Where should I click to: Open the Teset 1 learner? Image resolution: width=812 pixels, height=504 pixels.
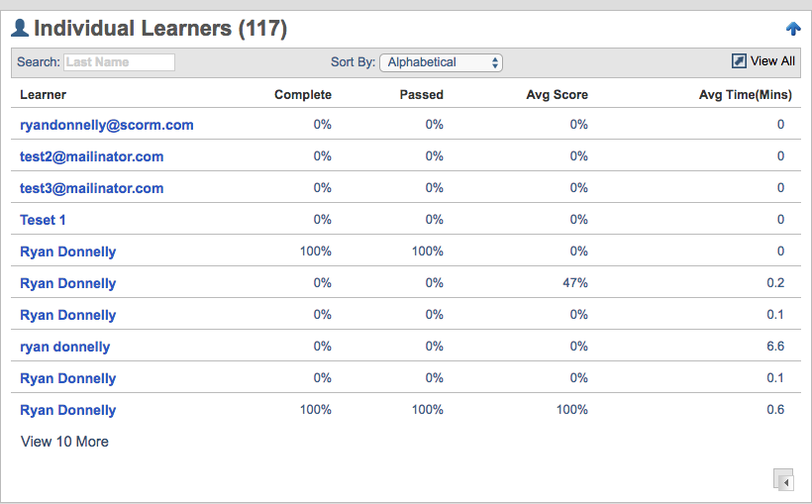coord(43,220)
